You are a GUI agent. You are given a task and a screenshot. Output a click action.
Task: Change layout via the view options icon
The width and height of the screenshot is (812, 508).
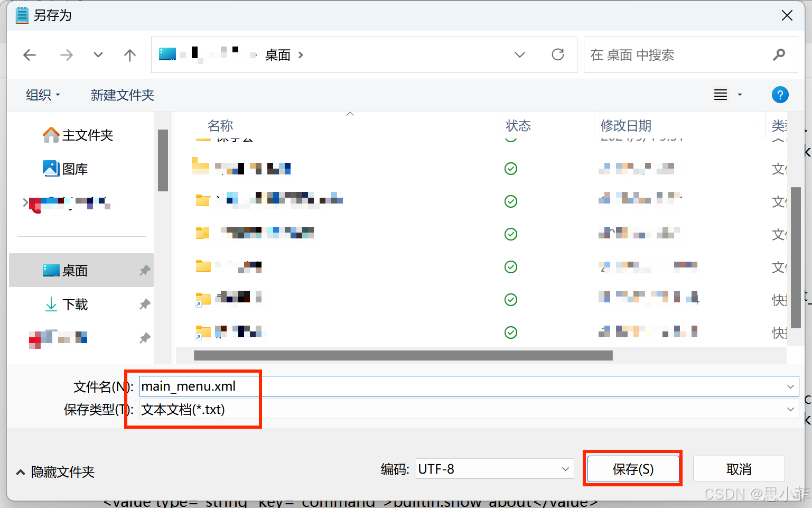(x=721, y=95)
